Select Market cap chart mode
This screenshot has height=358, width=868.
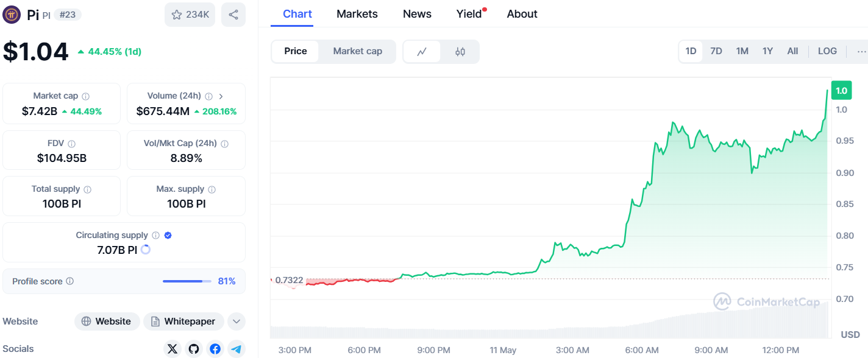coord(358,51)
